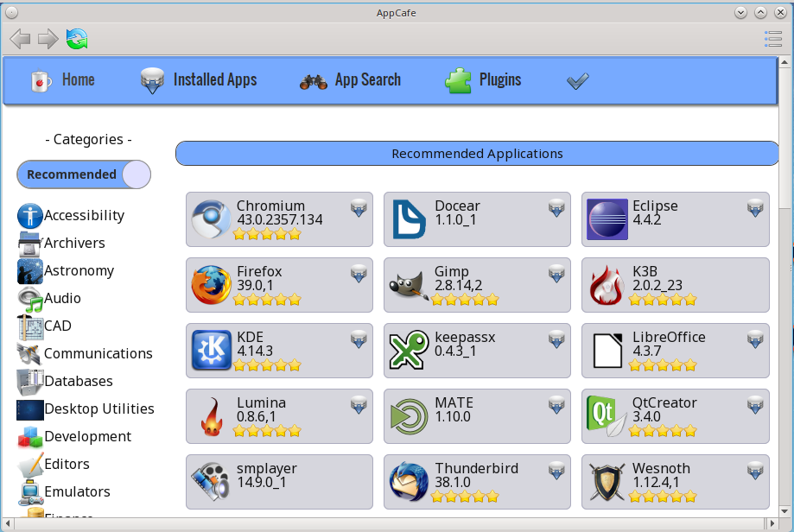Click the back arrow navigation icon
Viewport: 794px width, 532px height.
coord(20,39)
